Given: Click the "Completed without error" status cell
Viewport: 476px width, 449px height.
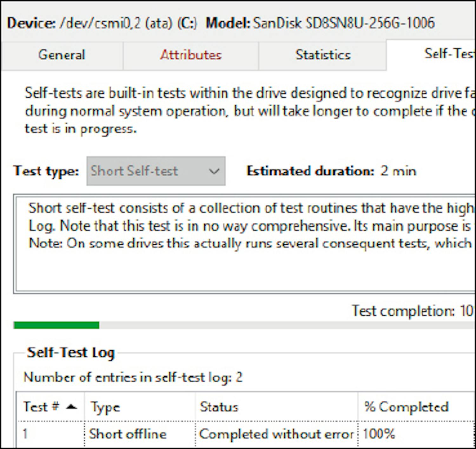Looking at the screenshot, I should [x=276, y=434].
